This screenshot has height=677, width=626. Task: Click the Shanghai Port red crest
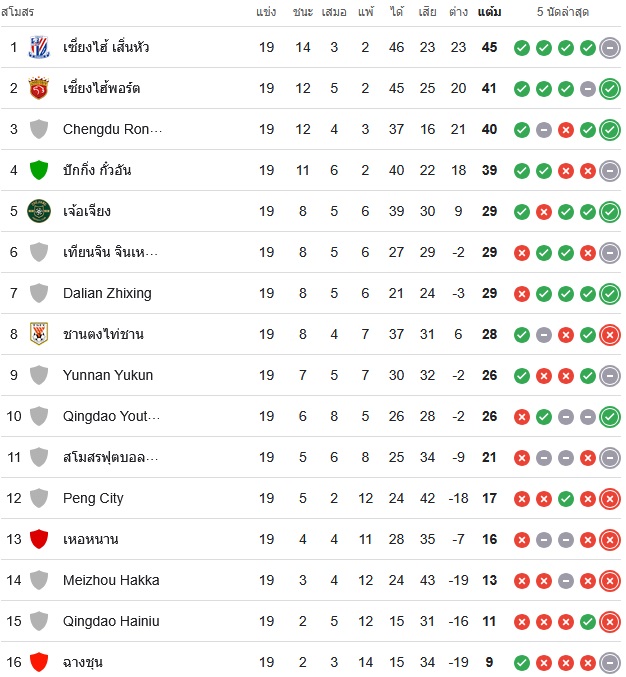pos(39,88)
